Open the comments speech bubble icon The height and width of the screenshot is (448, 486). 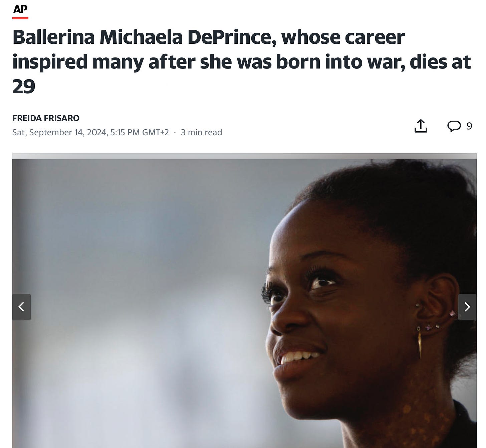point(454,126)
